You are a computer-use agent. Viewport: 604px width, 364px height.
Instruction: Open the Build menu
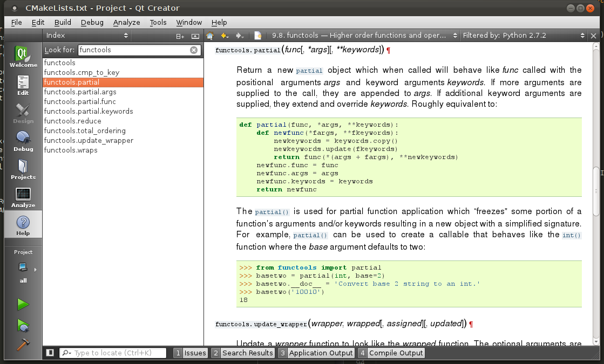point(63,22)
